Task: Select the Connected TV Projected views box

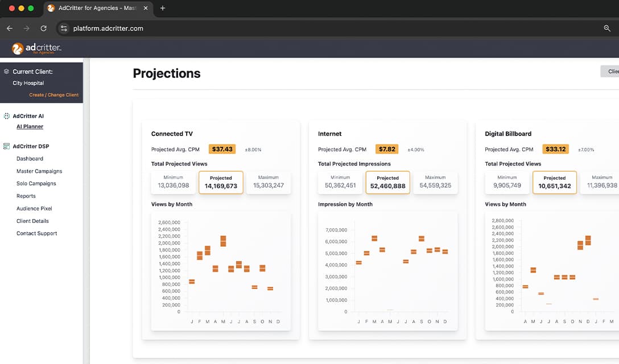Action: (x=221, y=183)
